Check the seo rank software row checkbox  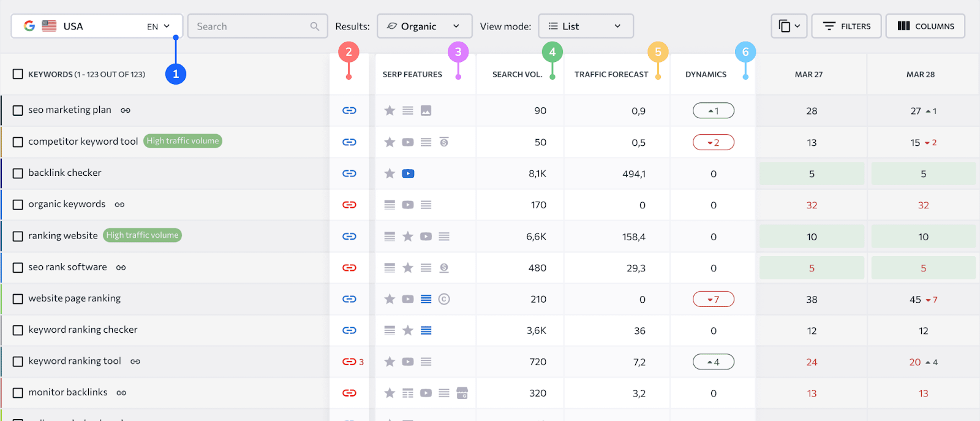click(x=18, y=268)
